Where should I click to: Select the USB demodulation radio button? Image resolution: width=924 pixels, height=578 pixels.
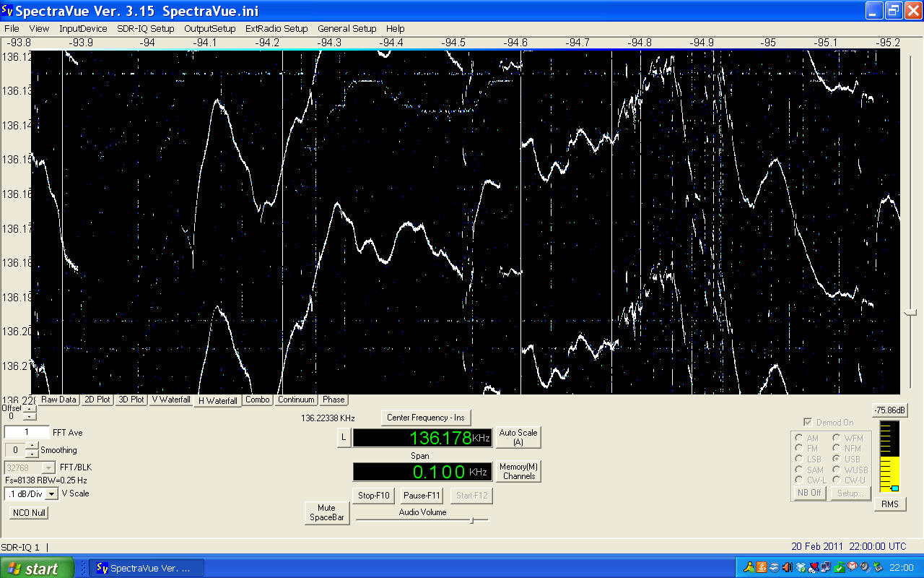pyautogui.click(x=837, y=459)
